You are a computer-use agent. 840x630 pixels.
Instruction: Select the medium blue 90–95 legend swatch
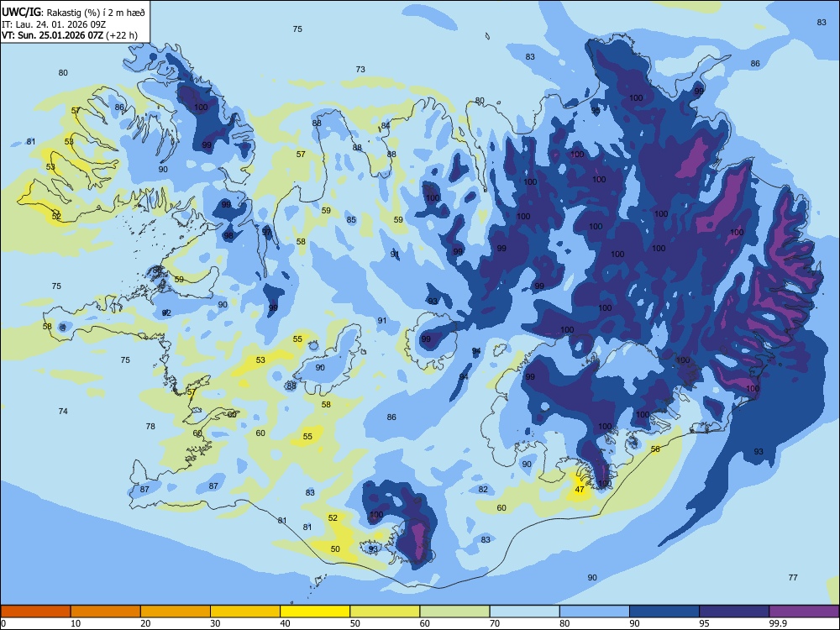point(664,612)
